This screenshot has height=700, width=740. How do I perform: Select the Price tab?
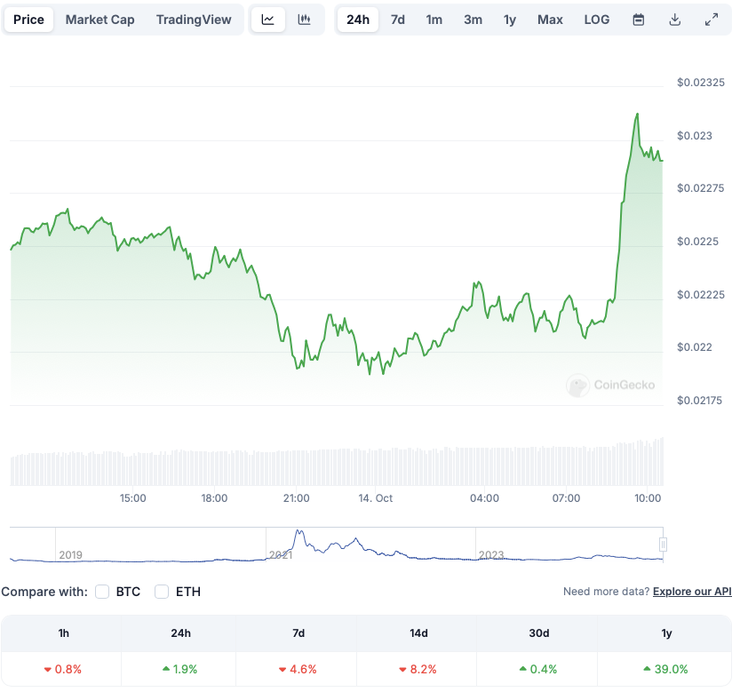28,20
